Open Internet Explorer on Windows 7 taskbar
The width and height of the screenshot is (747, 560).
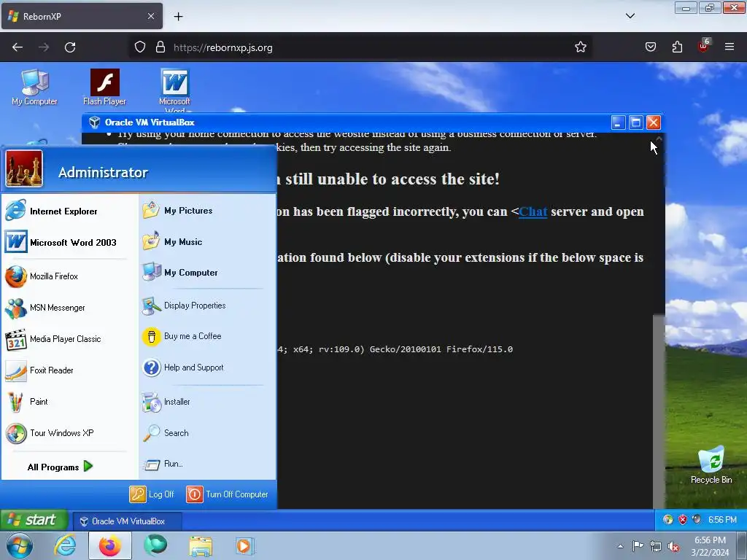65,545
